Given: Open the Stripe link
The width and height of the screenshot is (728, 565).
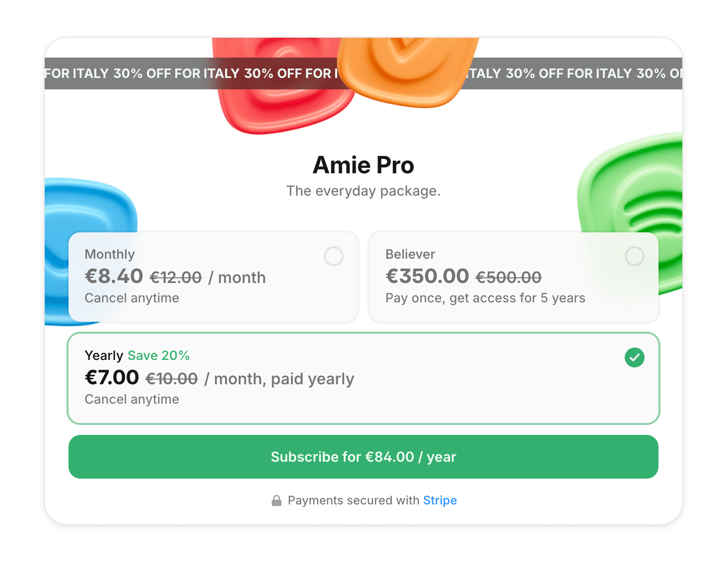Looking at the screenshot, I should coord(439,500).
